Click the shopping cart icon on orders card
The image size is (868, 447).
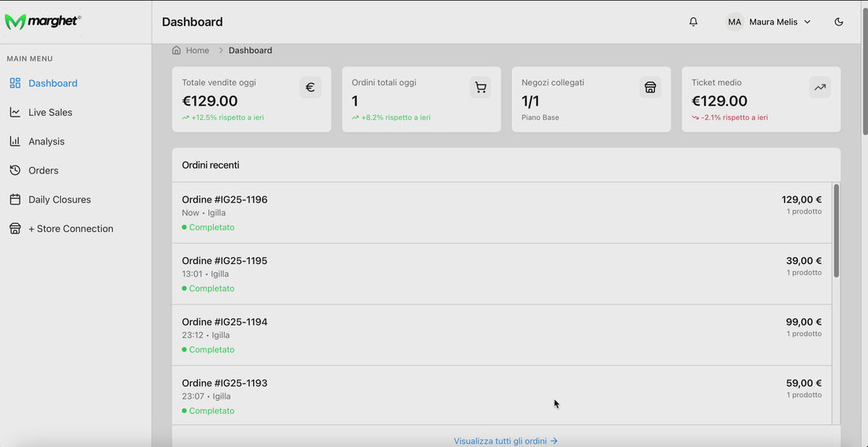click(481, 88)
